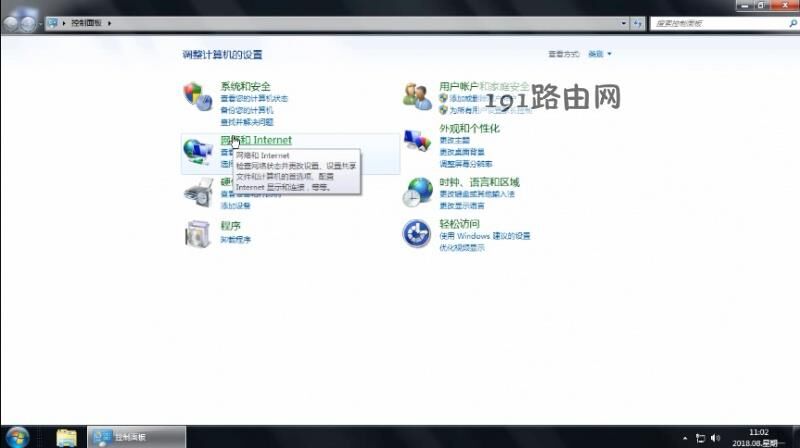Open the 外观和个性化 monitor icon
Viewport: 800px width, 448px height.
pos(417,140)
